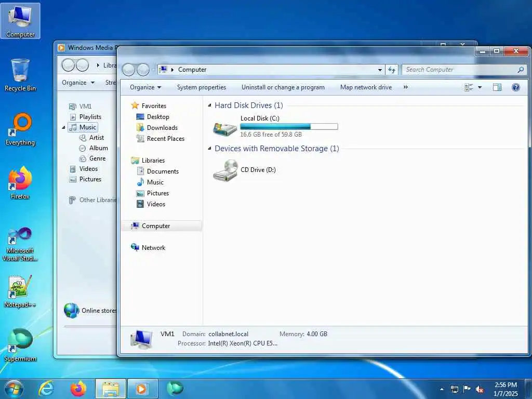The image size is (532, 399).
Task: Click the clock showing 2:56 PM
Action: click(506, 385)
